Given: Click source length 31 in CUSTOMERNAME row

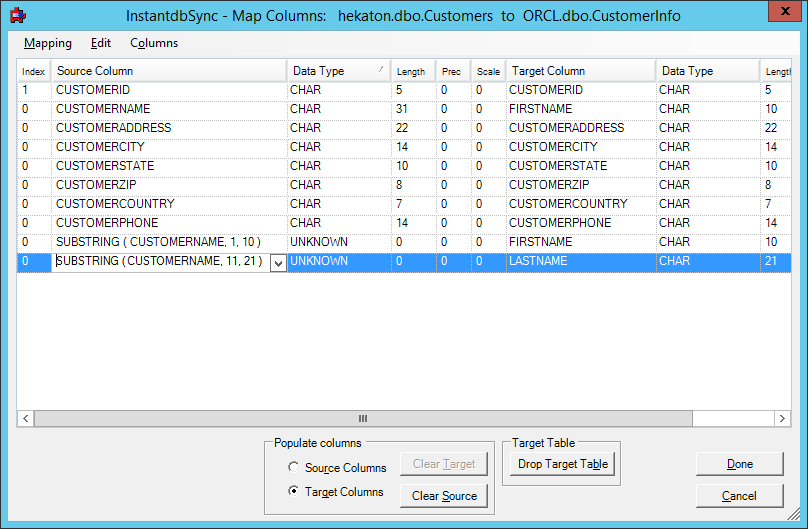Looking at the screenshot, I should pyautogui.click(x=414, y=109).
